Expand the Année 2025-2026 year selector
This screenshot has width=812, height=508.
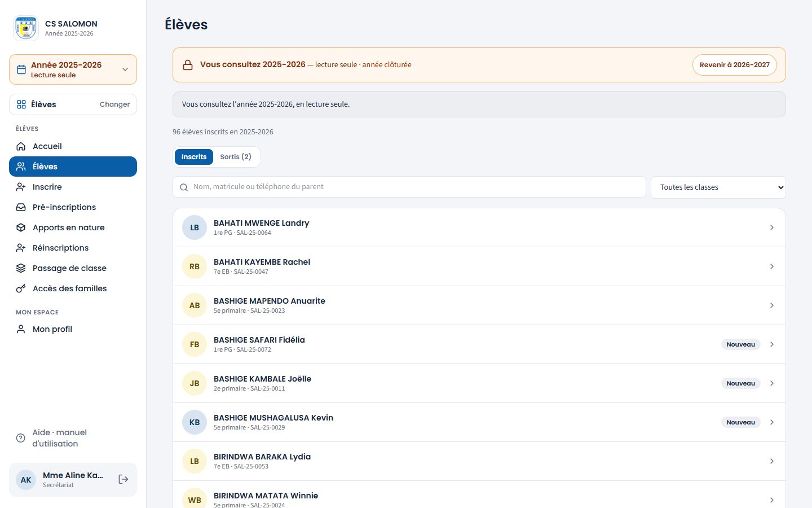[73, 69]
